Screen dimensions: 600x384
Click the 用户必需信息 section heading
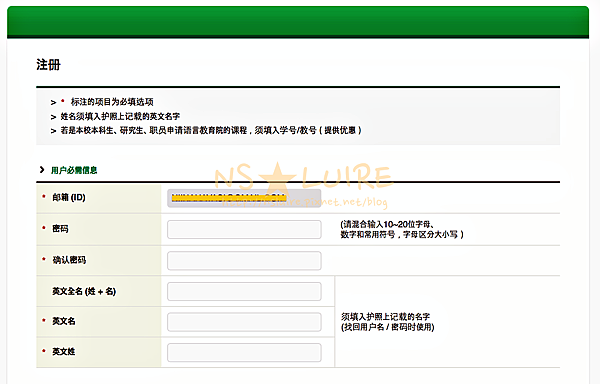[74, 170]
